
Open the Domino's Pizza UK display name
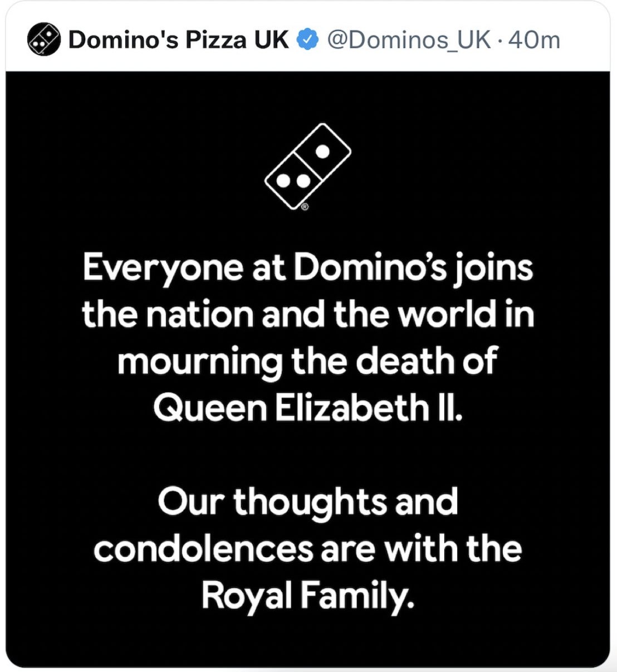(178, 40)
